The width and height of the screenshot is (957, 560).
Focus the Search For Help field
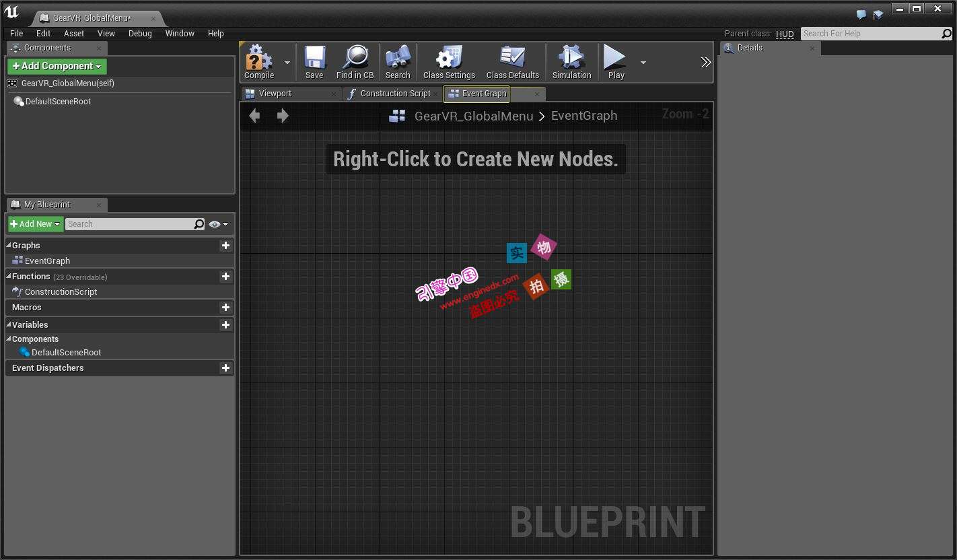(871, 34)
